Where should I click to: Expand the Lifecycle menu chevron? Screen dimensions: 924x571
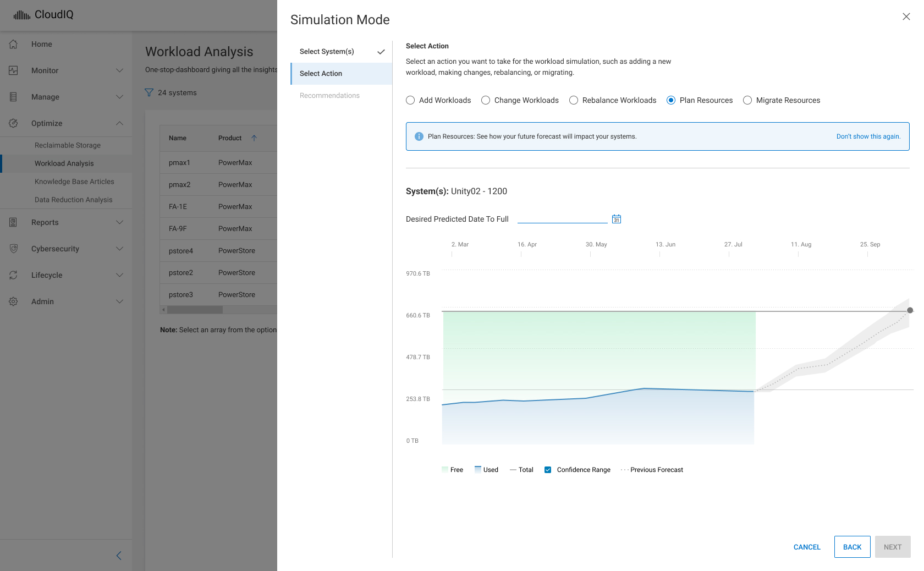point(119,275)
